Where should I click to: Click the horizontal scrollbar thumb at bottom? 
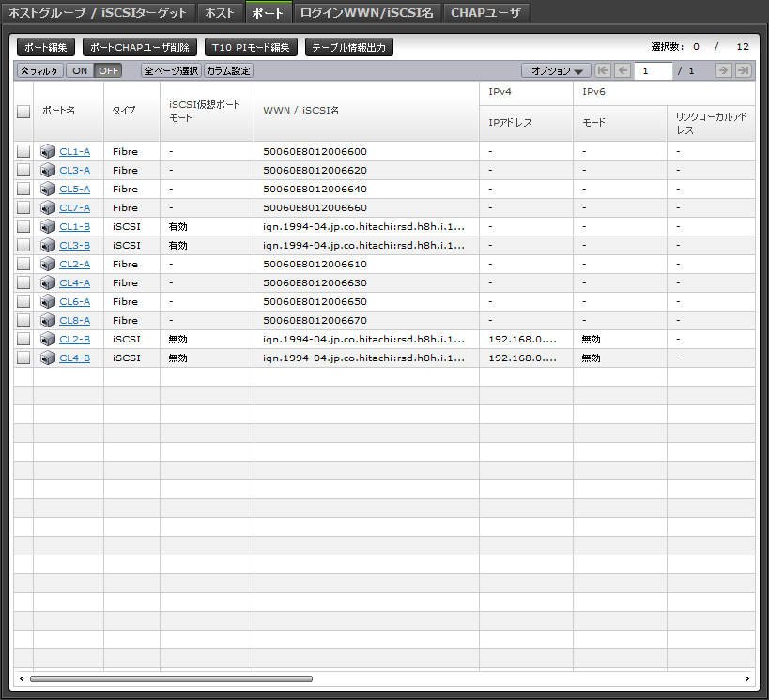tap(169, 677)
